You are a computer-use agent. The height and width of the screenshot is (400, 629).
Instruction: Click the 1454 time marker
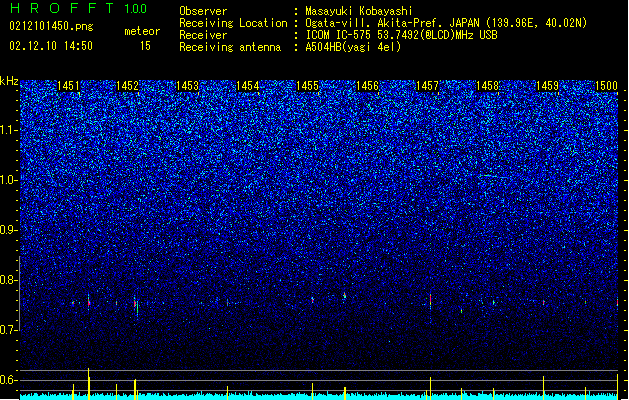coord(248,86)
